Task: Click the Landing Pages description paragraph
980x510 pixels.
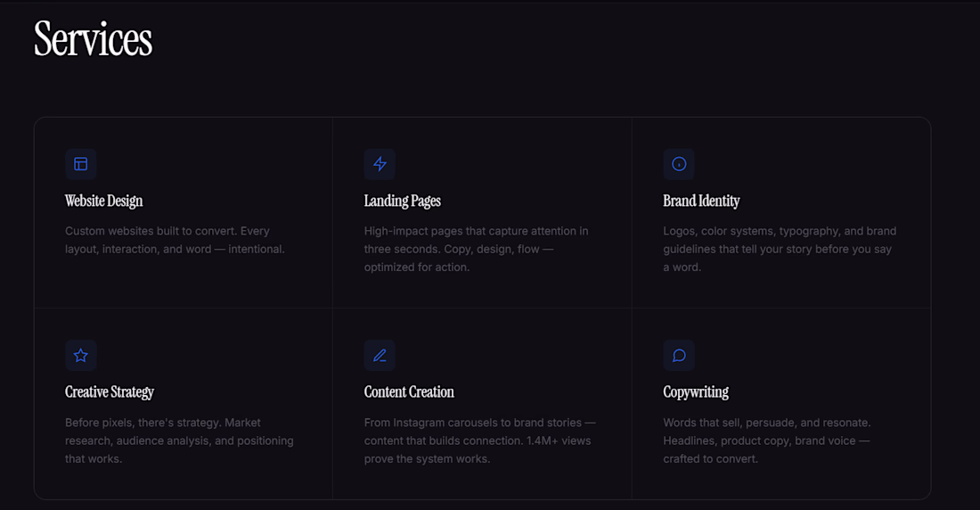Action: point(477,249)
